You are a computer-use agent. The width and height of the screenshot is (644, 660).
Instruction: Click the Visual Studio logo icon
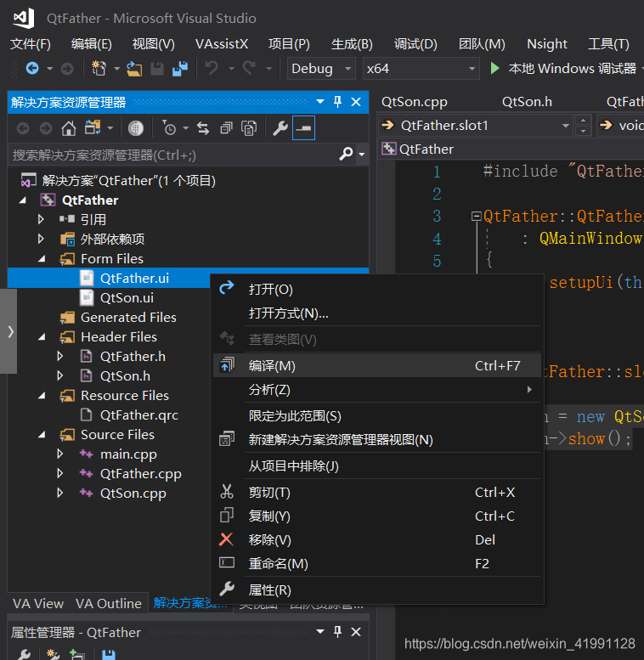[x=23, y=19]
